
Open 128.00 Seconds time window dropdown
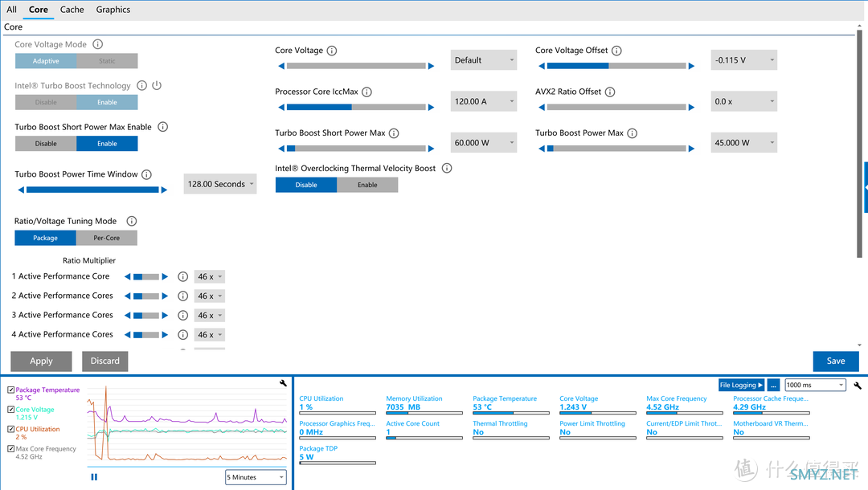point(220,184)
